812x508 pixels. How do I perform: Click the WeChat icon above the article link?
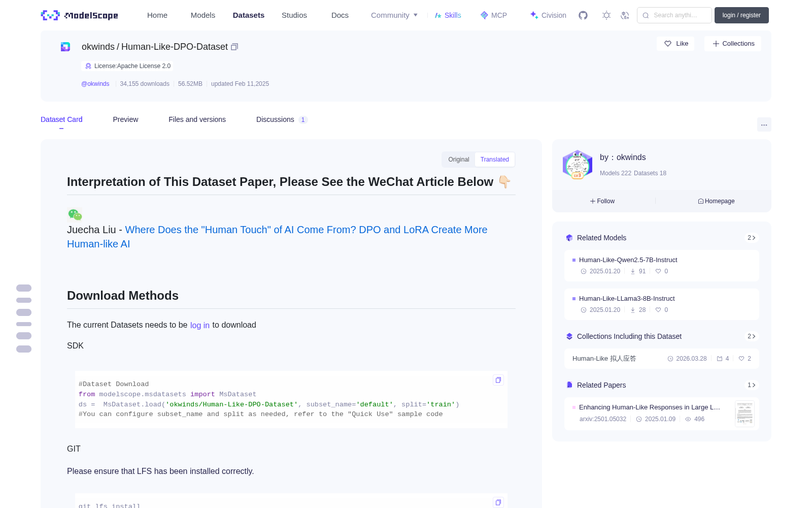pyautogui.click(x=75, y=215)
